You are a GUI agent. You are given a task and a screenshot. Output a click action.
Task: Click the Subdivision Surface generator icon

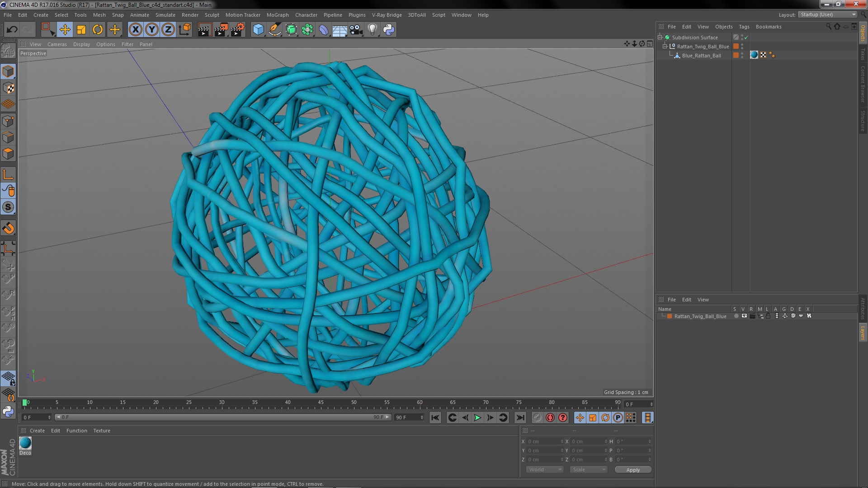[291, 30]
